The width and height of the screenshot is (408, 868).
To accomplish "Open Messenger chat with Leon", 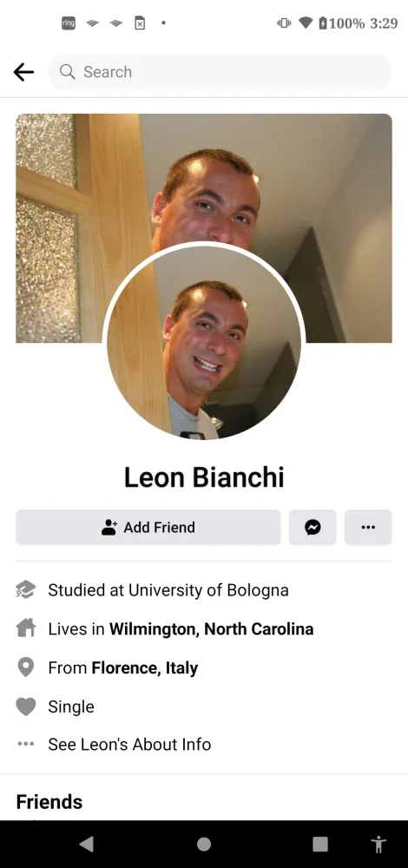I will coord(313,528).
